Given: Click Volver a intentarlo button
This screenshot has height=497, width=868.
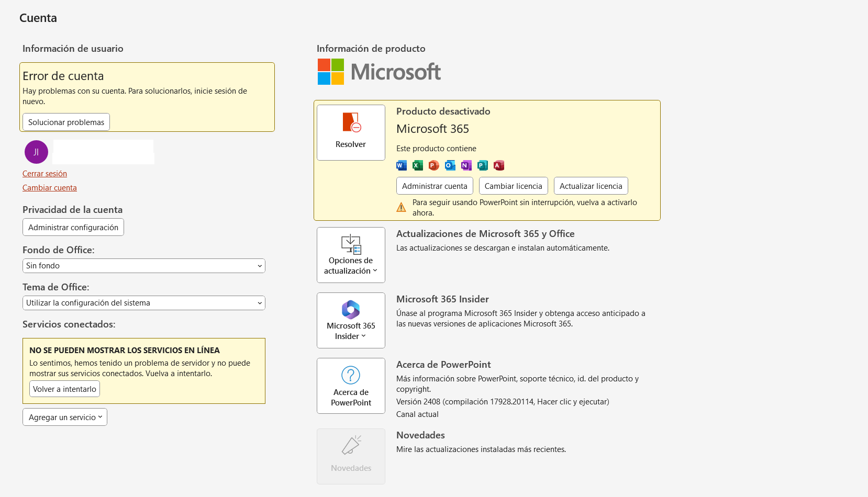Looking at the screenshot, I should 64,389.
